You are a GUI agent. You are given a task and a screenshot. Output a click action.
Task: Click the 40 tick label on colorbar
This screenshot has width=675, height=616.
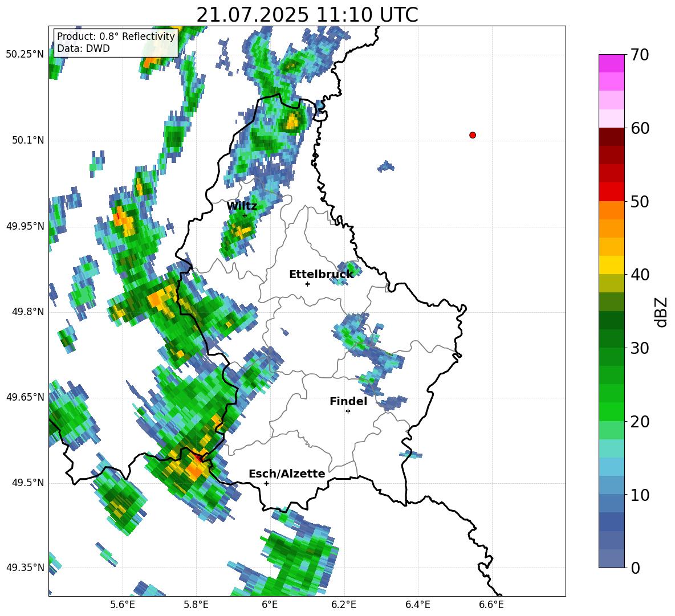tap(640, 275)
